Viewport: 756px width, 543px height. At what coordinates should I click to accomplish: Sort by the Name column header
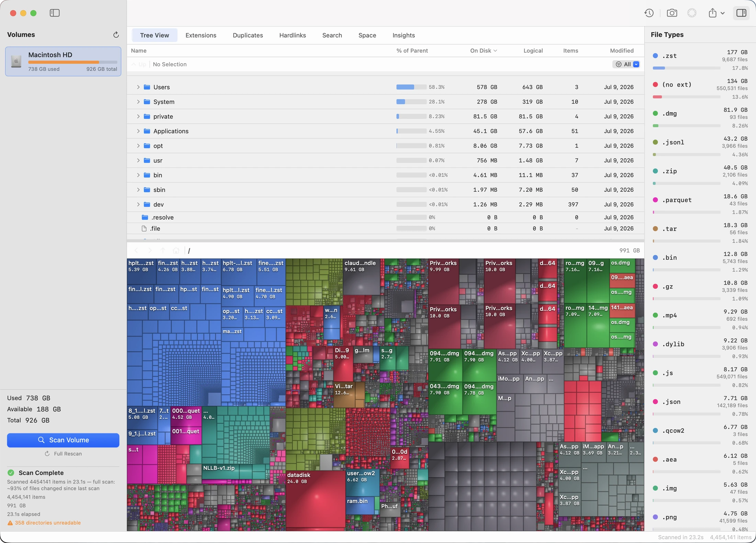pyautogui.click(x=138, y=51)
